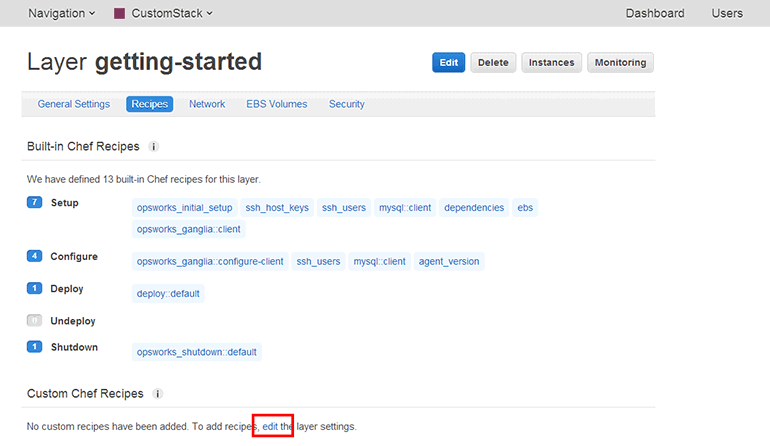Select the deploy::default recipe tag
Screen dimensions: 770x446
pos(168,294)
